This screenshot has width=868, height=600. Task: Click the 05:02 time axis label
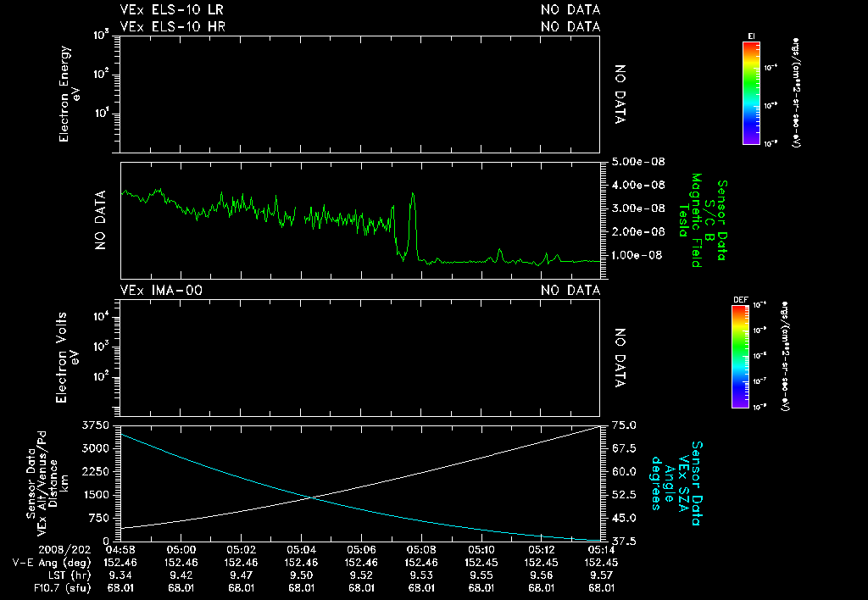[x=241, y=550]
